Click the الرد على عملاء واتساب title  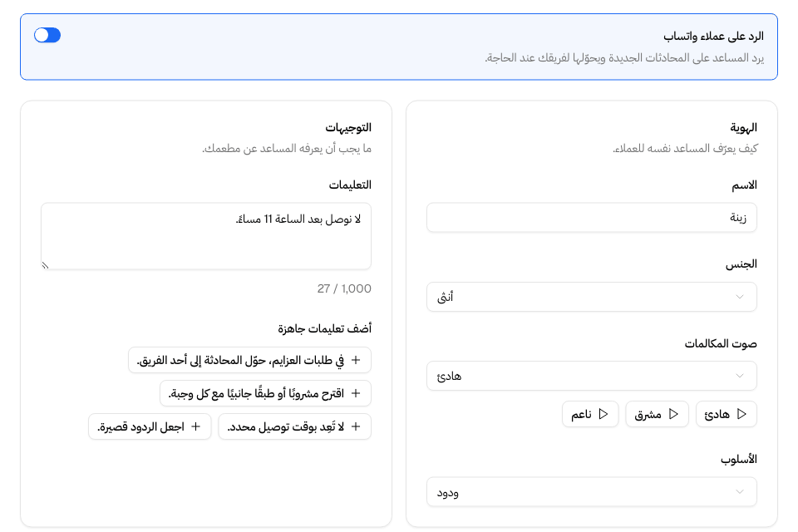713,36
